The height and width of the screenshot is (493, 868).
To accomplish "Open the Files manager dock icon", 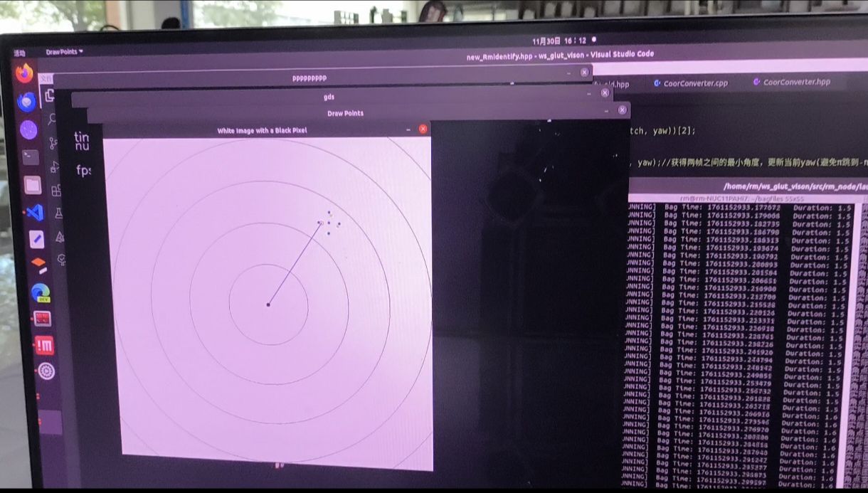I will point(33,186).
